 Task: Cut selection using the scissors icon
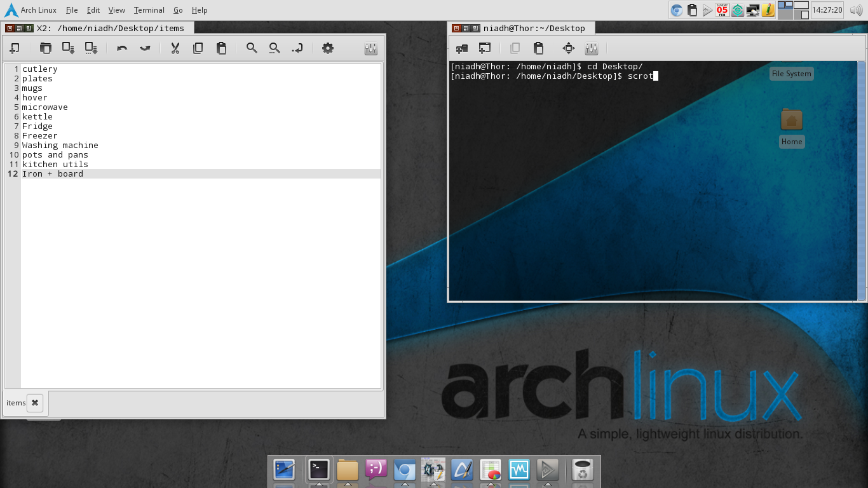(x=175, y=48)
